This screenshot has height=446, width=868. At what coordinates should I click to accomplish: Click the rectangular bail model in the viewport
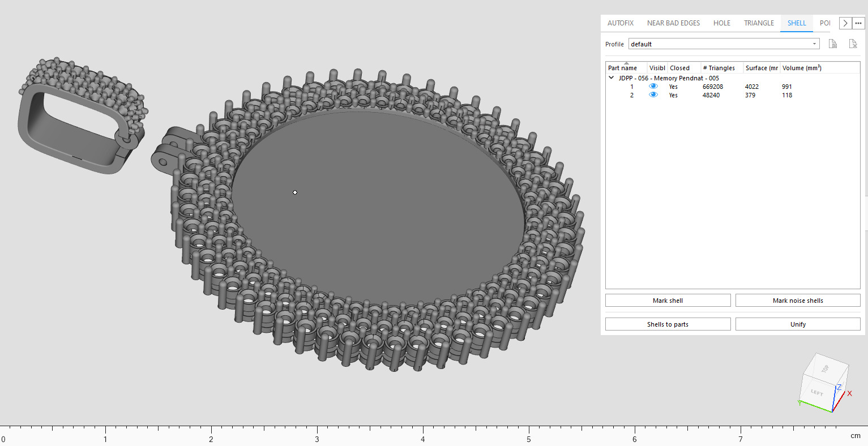click(82, 114)
